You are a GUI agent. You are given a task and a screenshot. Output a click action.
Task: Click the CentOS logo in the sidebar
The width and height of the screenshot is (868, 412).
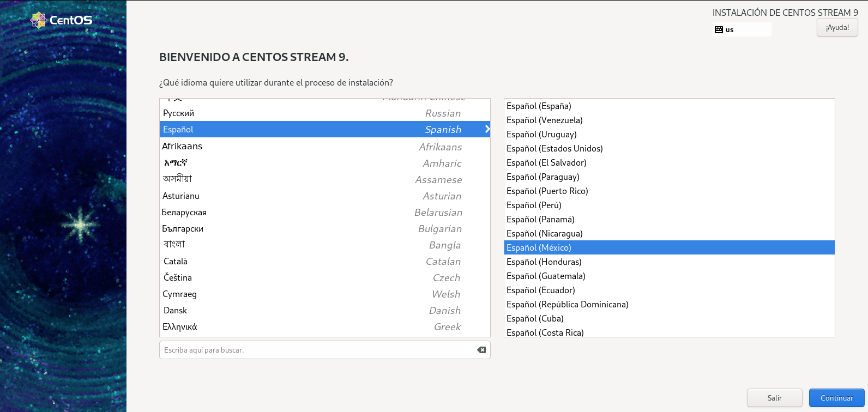pos(61,20)
